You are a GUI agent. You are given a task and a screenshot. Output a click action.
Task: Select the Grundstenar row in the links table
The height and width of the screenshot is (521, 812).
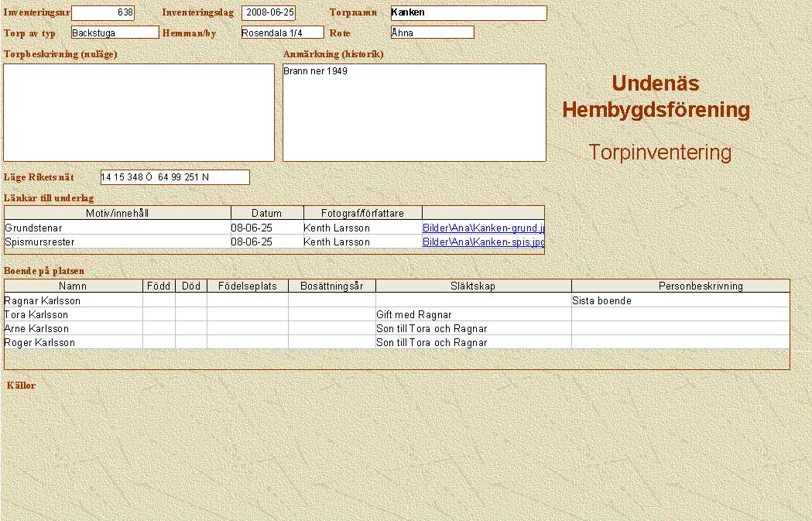(x=117, y=228)
